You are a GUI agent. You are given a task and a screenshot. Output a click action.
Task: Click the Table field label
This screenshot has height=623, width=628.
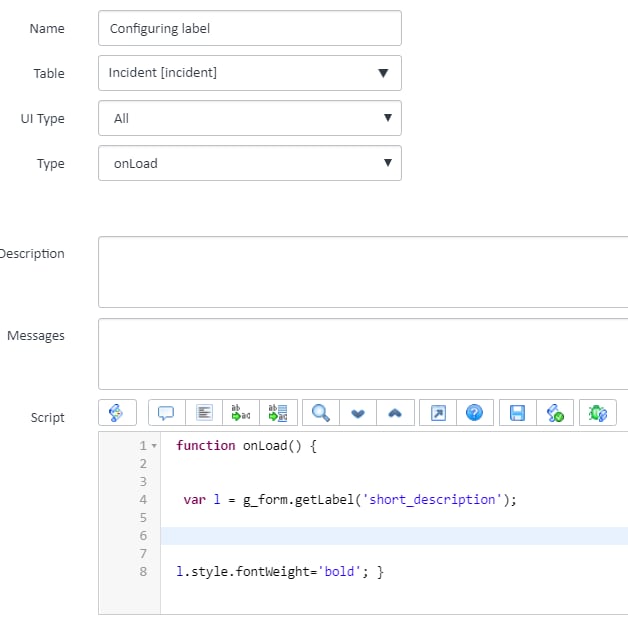click(x=49, y=73)
